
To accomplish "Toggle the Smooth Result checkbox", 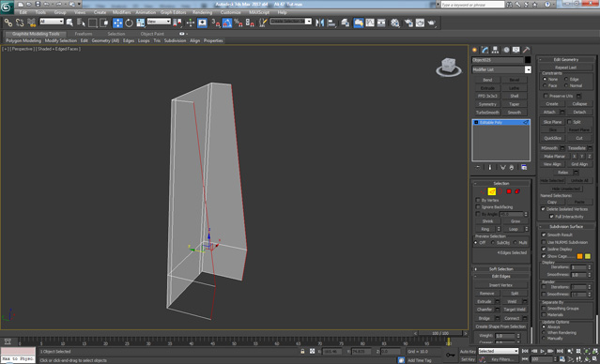I will pos(544,235).
